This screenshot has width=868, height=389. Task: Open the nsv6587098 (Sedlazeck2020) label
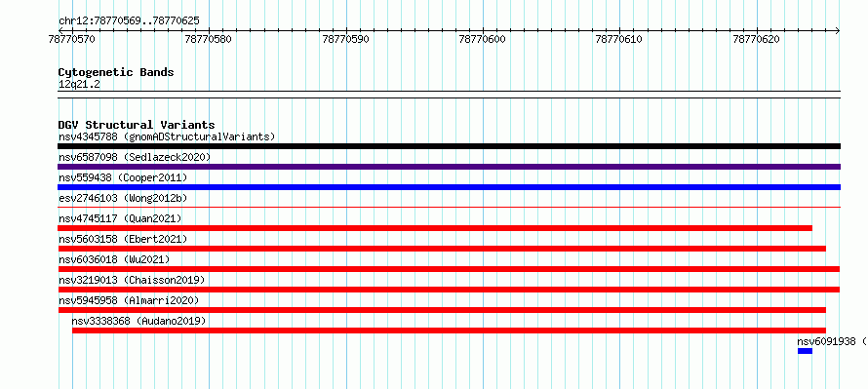[x=135, y=157]
